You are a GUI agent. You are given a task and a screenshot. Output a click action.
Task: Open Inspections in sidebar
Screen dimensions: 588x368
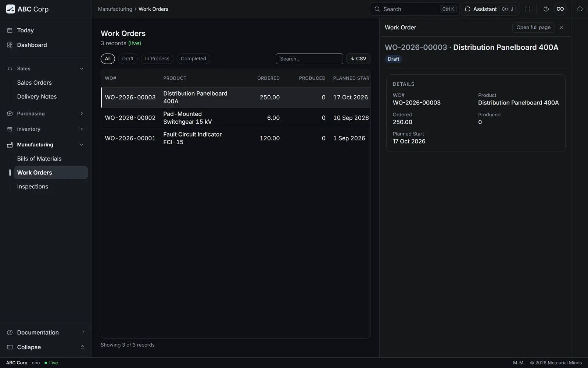pyautogui.click(x=51, y=187)
